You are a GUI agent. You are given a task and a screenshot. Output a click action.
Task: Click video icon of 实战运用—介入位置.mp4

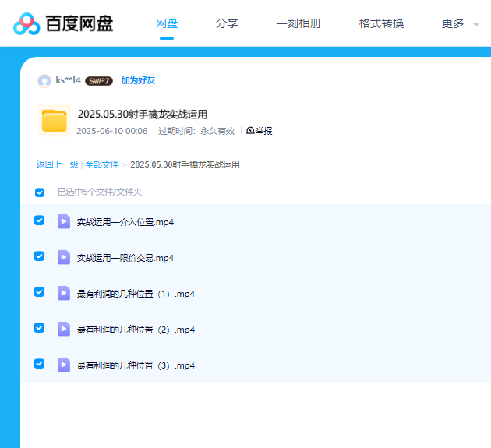[x=64, y=221]
